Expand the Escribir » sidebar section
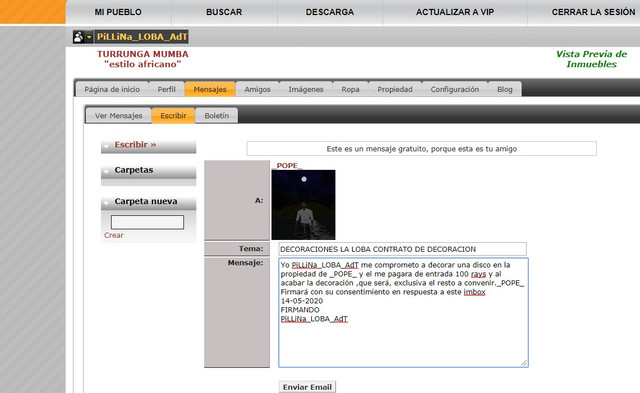The image size is (640, 393). click(x=148, y=146)
